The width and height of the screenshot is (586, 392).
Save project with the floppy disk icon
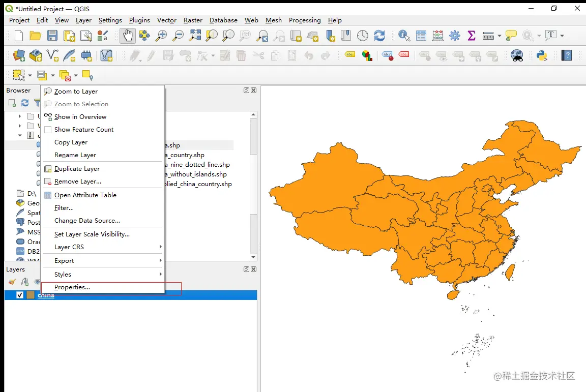coord(52,36)
